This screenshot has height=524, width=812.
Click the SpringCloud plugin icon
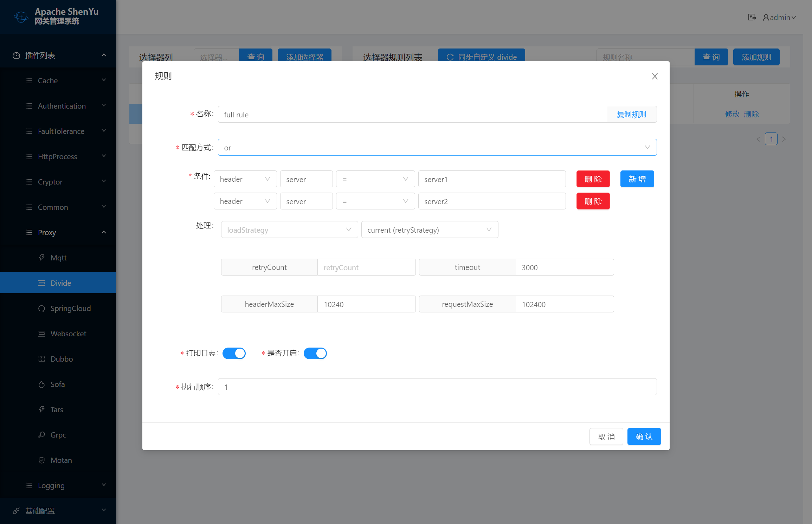41,308
